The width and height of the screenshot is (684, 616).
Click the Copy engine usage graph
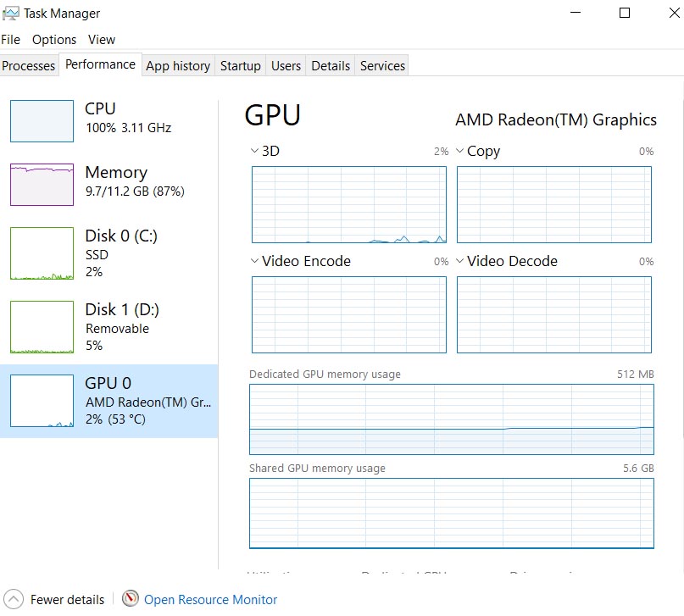[x=554, y=204]
